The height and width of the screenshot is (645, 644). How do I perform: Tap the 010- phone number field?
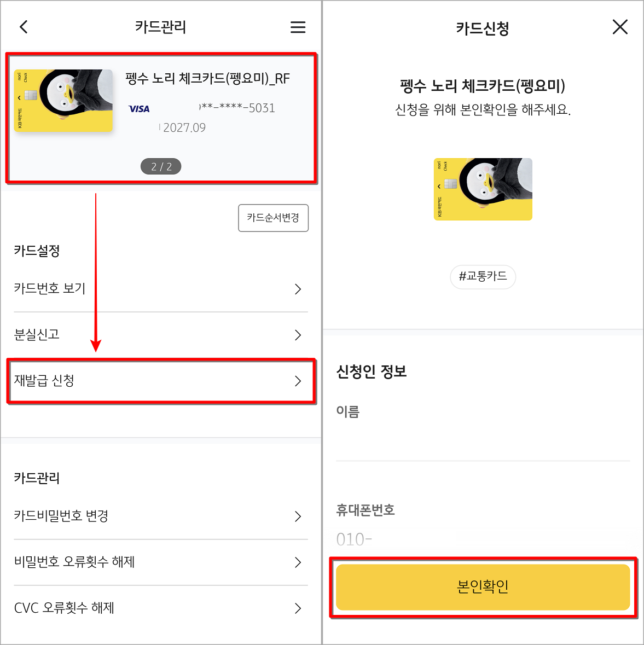tap(483, 539)
